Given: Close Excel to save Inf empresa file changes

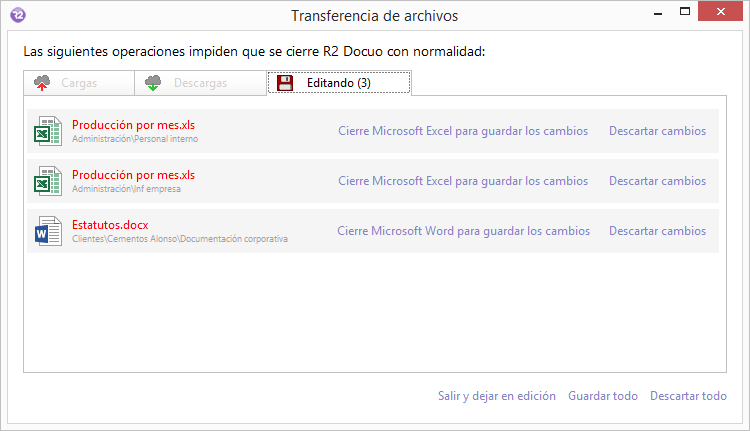Looking at the screenshot, I should (463, 181).
